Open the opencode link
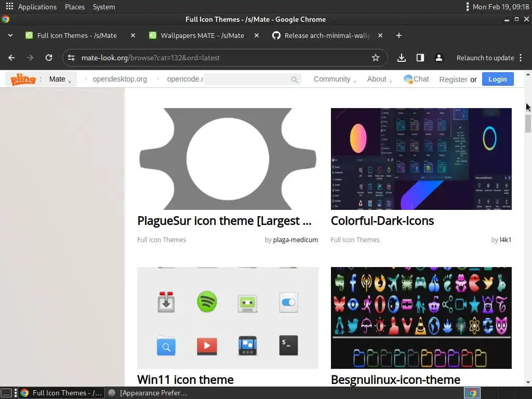532x399 pixels. tap(185, 79)
